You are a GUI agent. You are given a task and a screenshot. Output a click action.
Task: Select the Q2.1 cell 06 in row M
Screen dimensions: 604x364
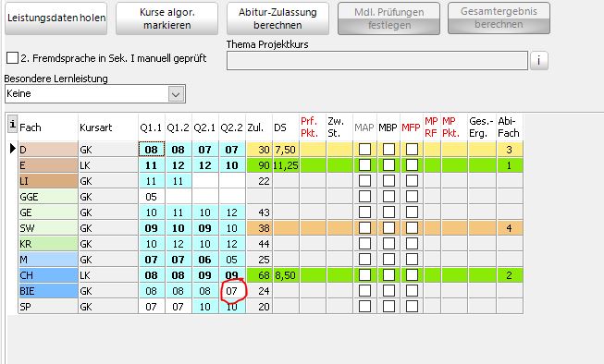click(x=205, y=260)
